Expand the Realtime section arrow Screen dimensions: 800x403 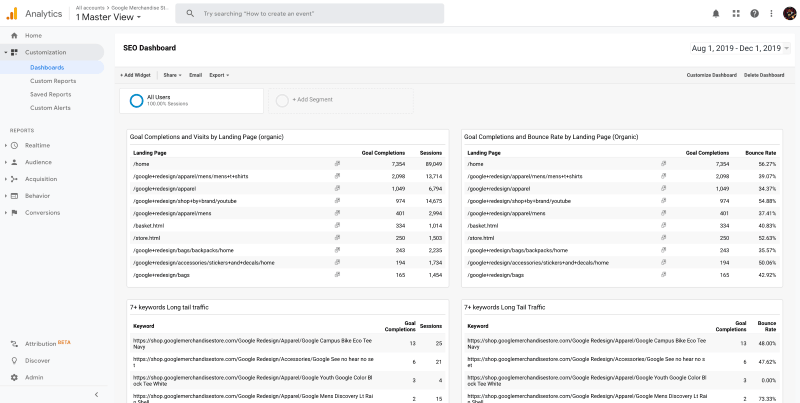6,145
